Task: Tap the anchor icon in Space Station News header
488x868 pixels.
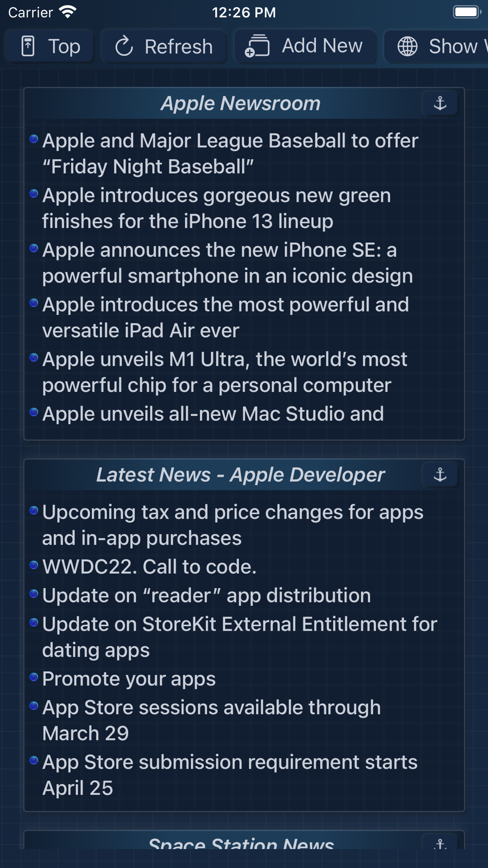Action: point(440,843)
